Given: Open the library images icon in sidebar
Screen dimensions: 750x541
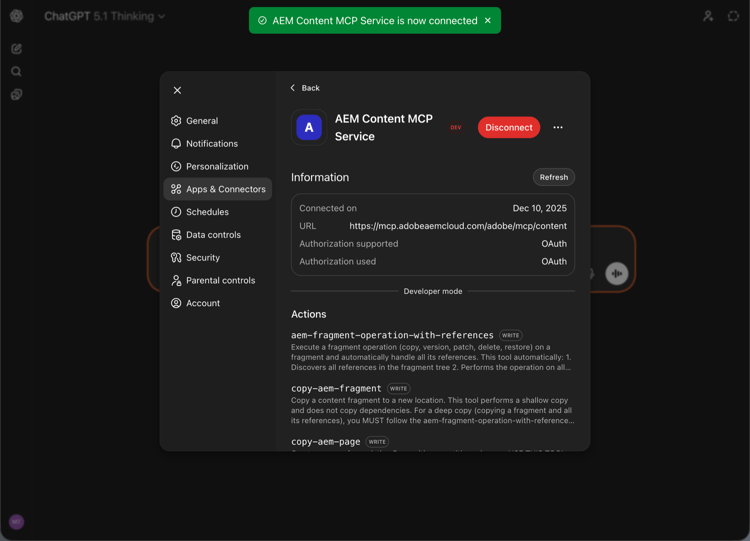Looking at the screenshot, I should [16, 94].
